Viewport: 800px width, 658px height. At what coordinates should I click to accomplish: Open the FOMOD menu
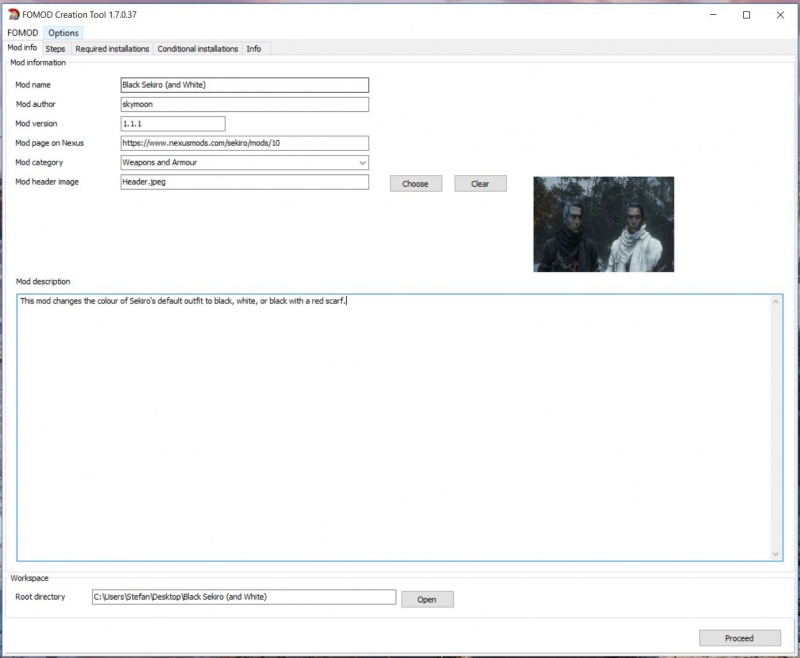coord(22,33)
